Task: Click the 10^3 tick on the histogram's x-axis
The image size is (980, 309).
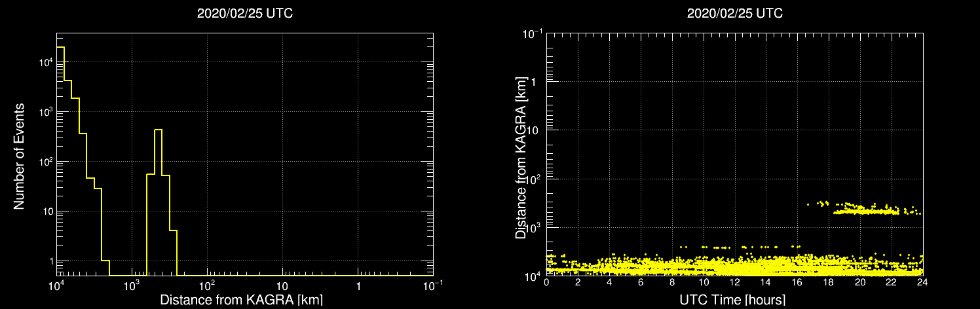Action: click(132, 286)
